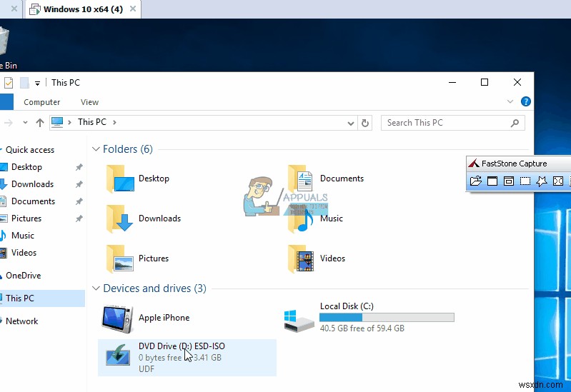Open the Downloads folder under Folders
This screenshot has height=392, width=571.
coord(144,218)
